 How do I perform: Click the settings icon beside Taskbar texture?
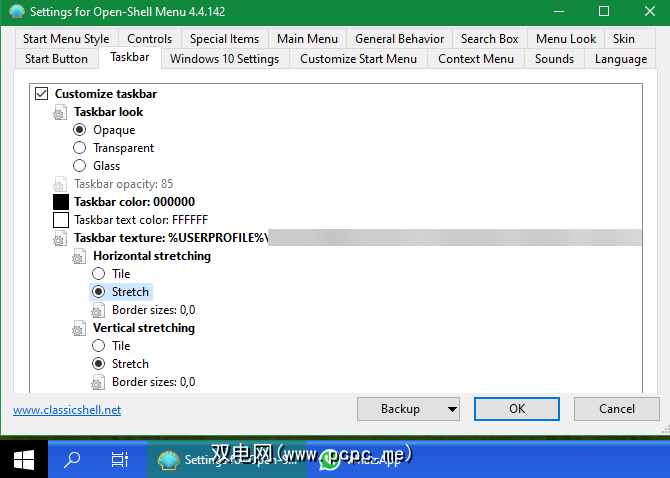(x=60, y=238)
